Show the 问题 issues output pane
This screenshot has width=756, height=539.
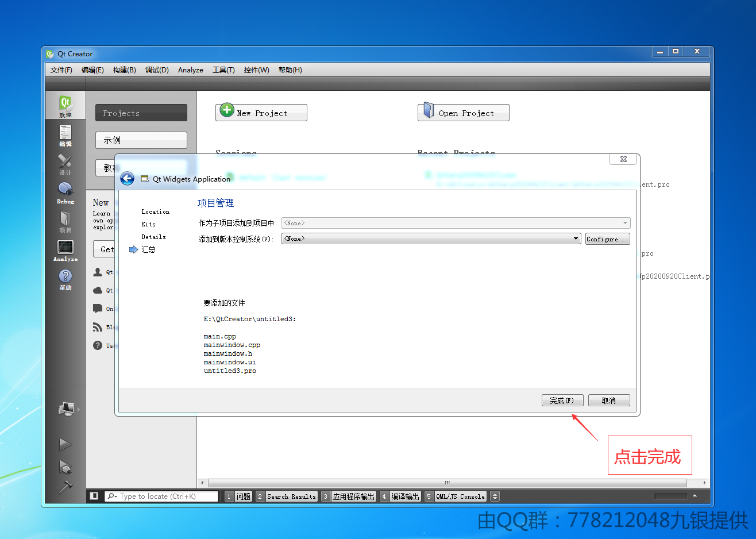[238, 496]
